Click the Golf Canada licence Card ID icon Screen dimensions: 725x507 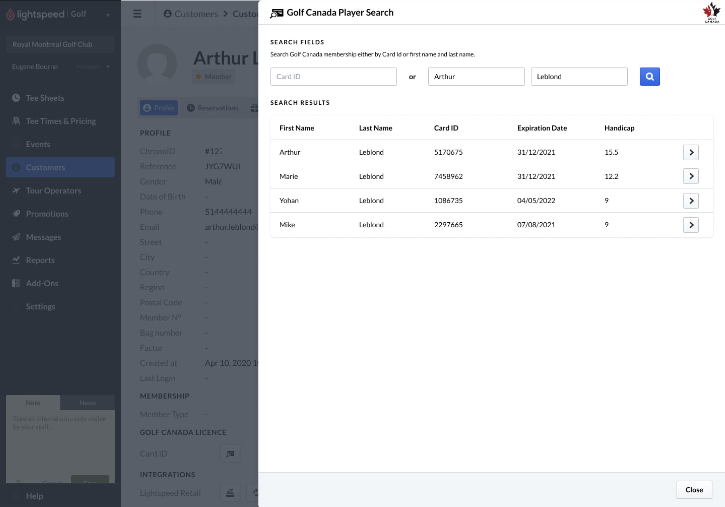[230, 454]
